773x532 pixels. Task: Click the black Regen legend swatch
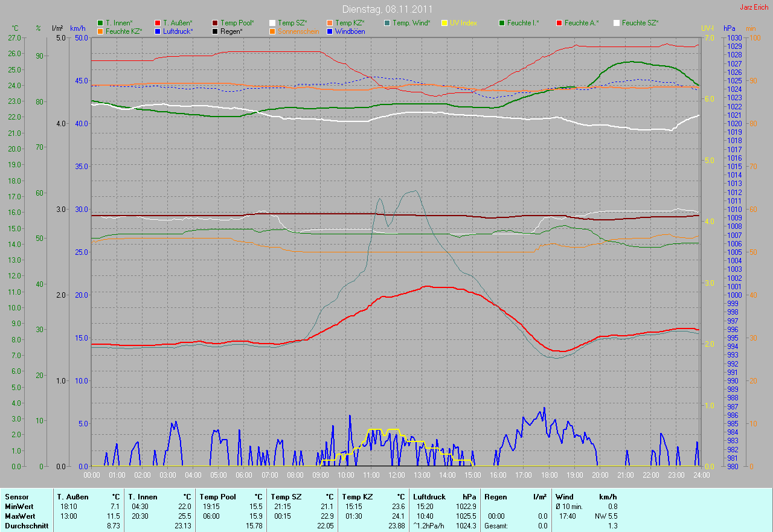coord(215,31)
